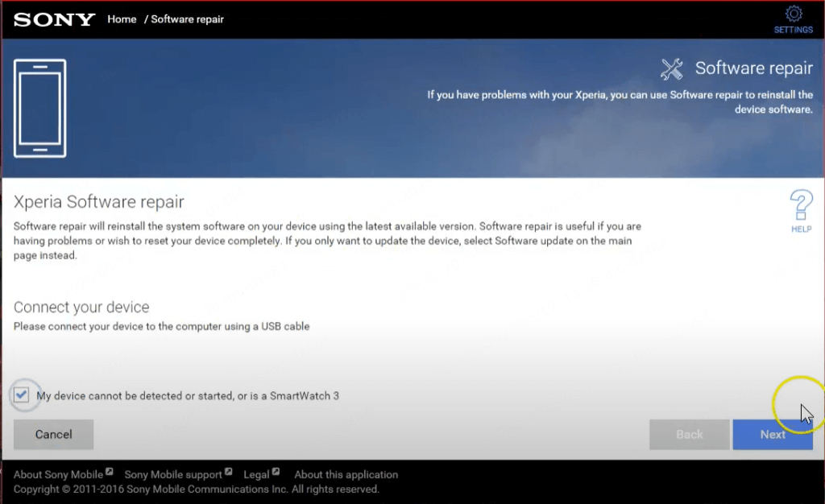
Task: Click the 'Xperia Software repair' heading
Action: 99,202
